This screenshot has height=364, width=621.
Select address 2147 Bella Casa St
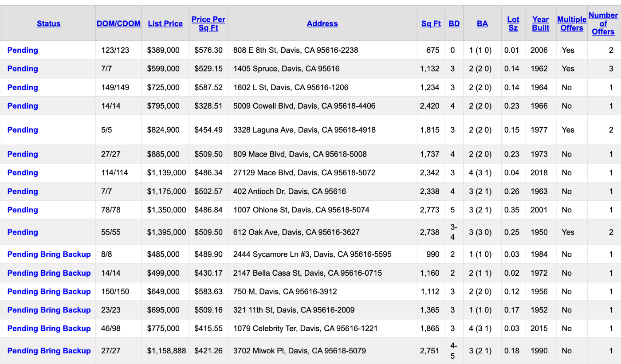click(x=308, y=273)
